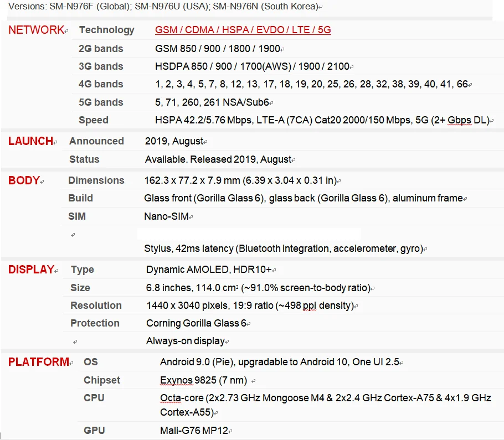Image resolution: width=504 pixels, height=440 pixels.
Task: Click the Type label
Action: (83, 270)
